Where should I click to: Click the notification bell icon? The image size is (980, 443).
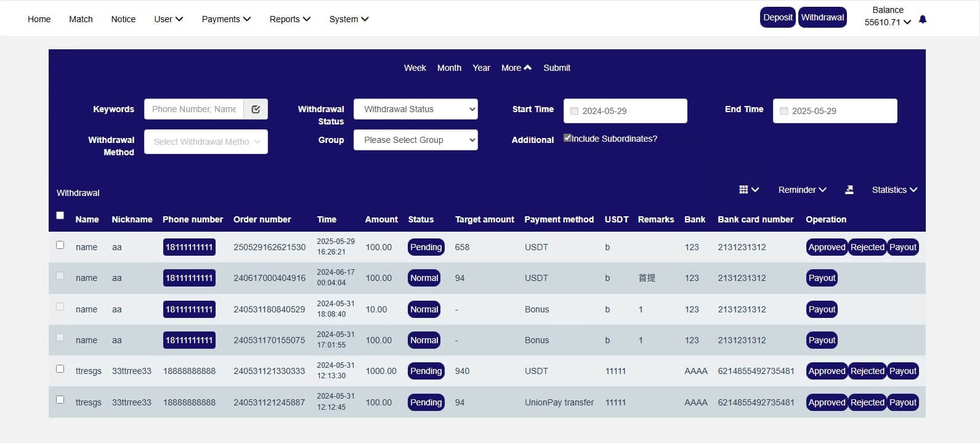coord(922,20)
